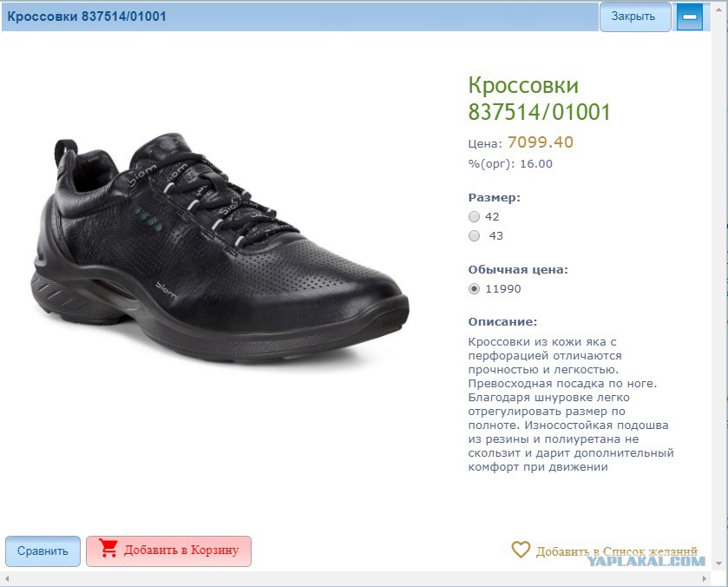Click the YAPLAKAL.COM watermark
Screen dimensions: 728x587
click(x=646, y=561)
